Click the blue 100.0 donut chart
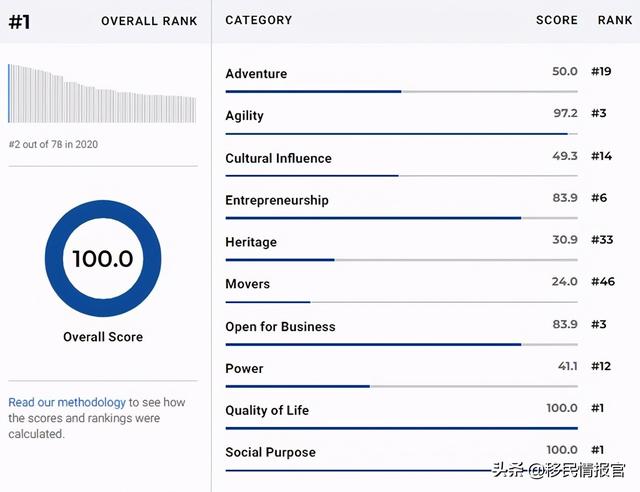 [x=103, y=259]
